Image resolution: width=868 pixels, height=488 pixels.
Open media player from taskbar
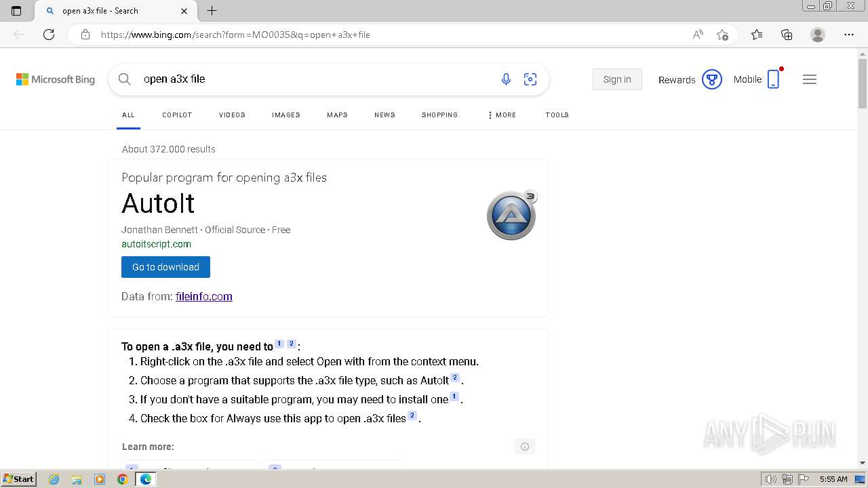coord(100,479)
